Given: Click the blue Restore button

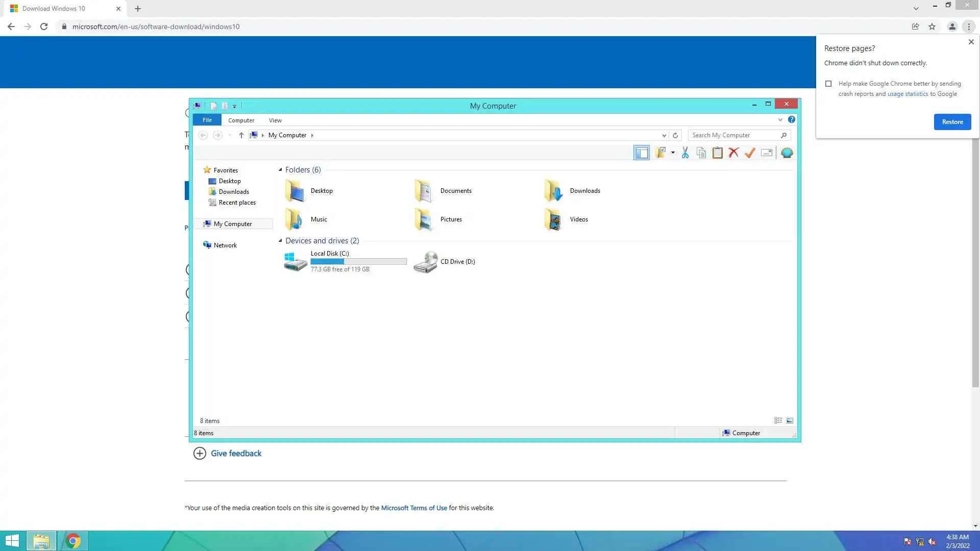Looking at the screenshot, I should [952, 122].
